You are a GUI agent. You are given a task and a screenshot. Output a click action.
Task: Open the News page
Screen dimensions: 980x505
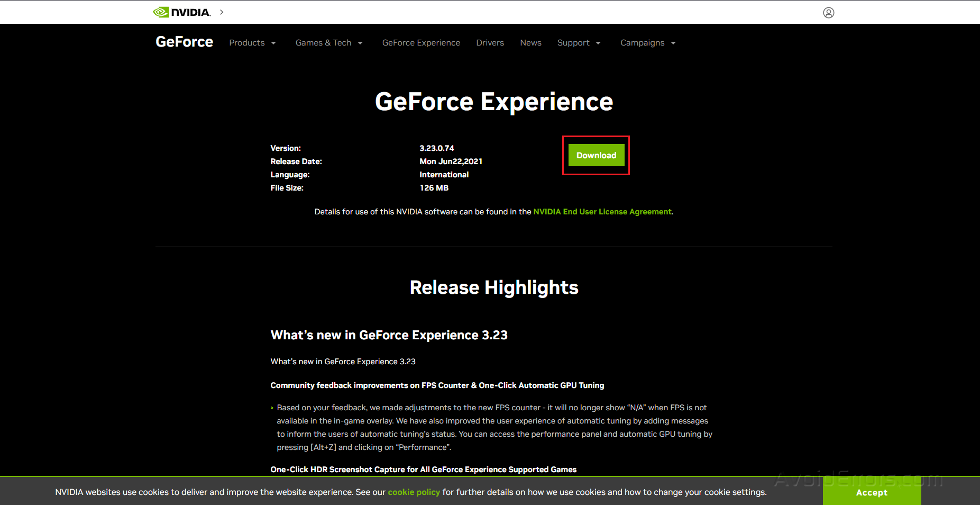point(530,43)
